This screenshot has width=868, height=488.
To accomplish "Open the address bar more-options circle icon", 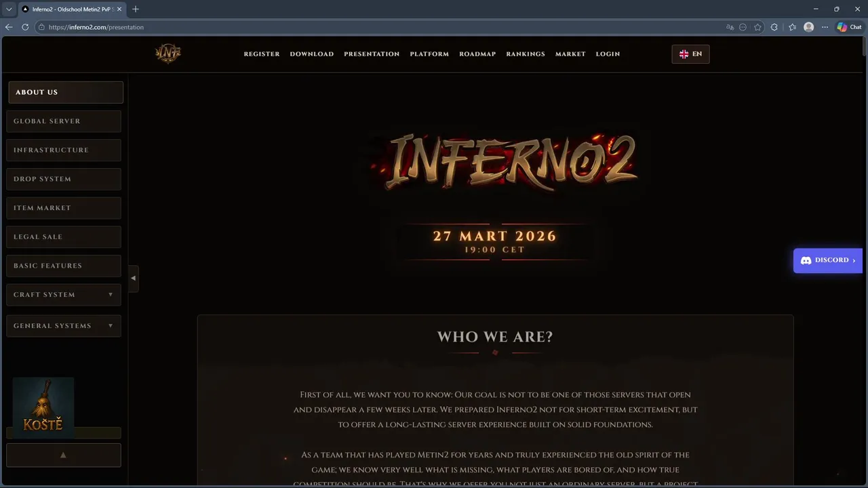I will coord(743,27).
